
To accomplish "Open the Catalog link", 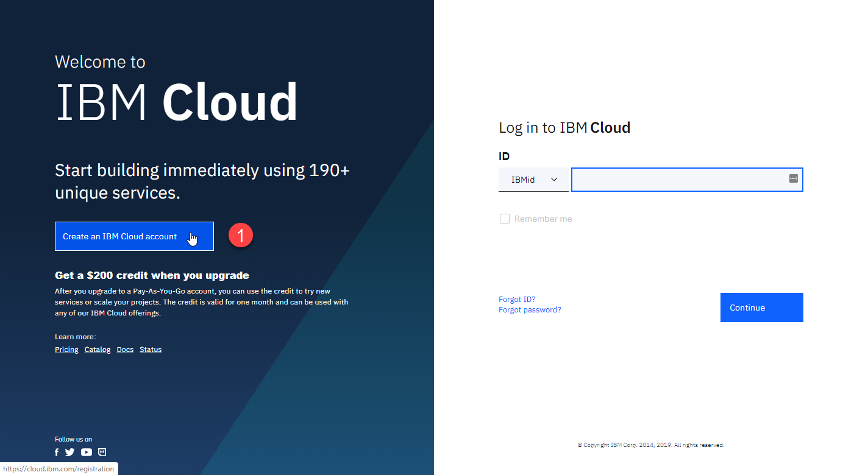I will [x=98, y=350].
